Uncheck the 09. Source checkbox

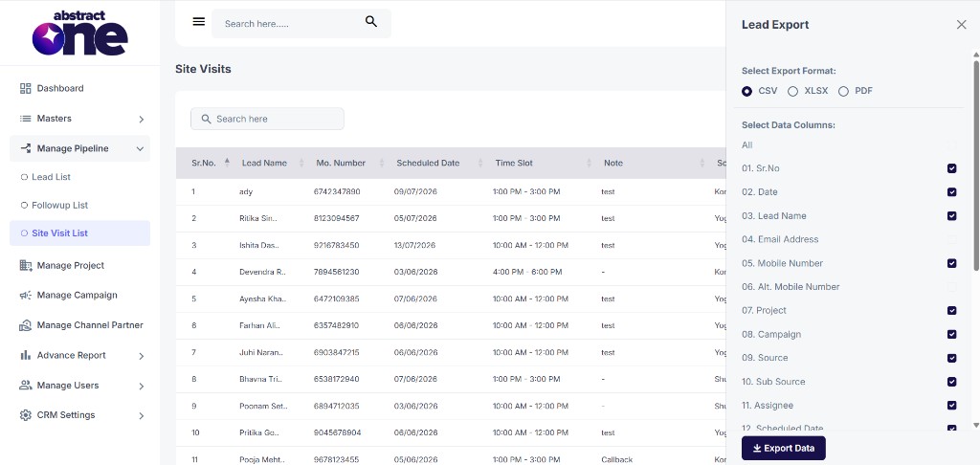952,358
